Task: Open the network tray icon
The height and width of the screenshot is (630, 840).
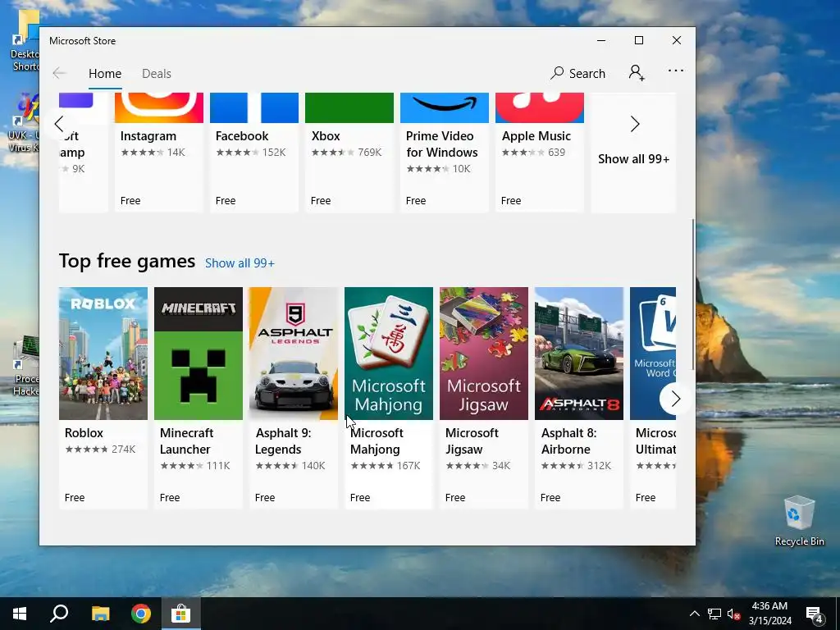Action: 714,614
